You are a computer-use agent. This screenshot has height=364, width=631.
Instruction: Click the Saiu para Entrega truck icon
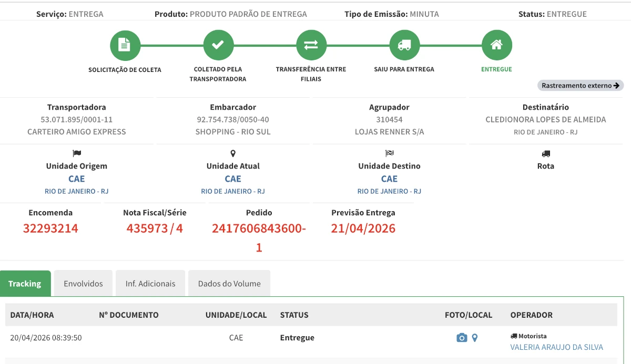point(404,45)
